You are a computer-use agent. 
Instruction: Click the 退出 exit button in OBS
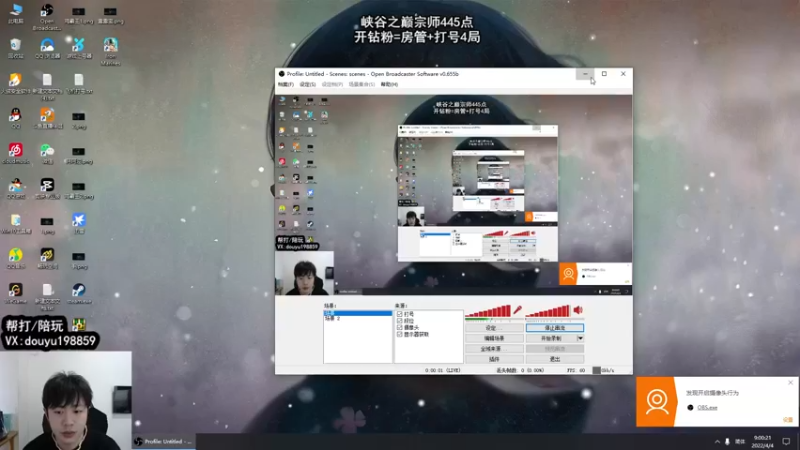555,359
